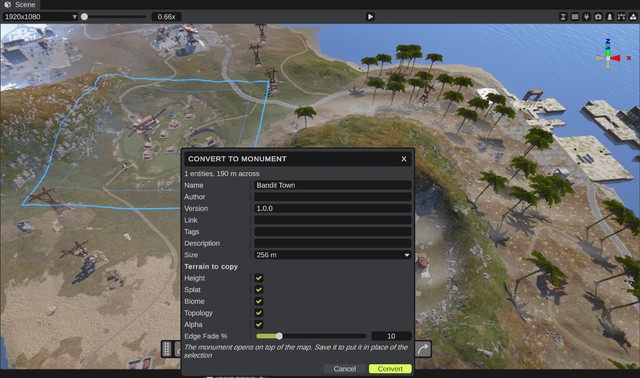640x378 pixels.
Task: Click the Edge Fade value field showing 10
Action: pyautogui.click(x=391, y=336)
